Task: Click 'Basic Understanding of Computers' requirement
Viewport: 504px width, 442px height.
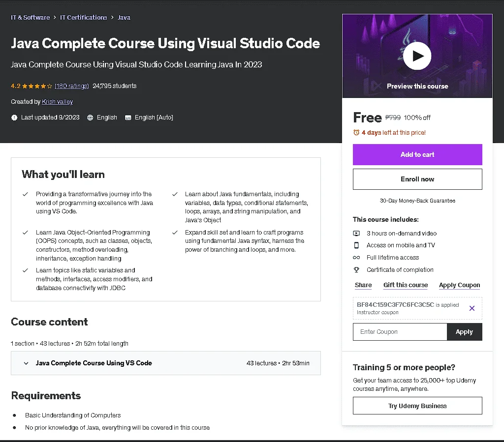Action: coord(73,415)
